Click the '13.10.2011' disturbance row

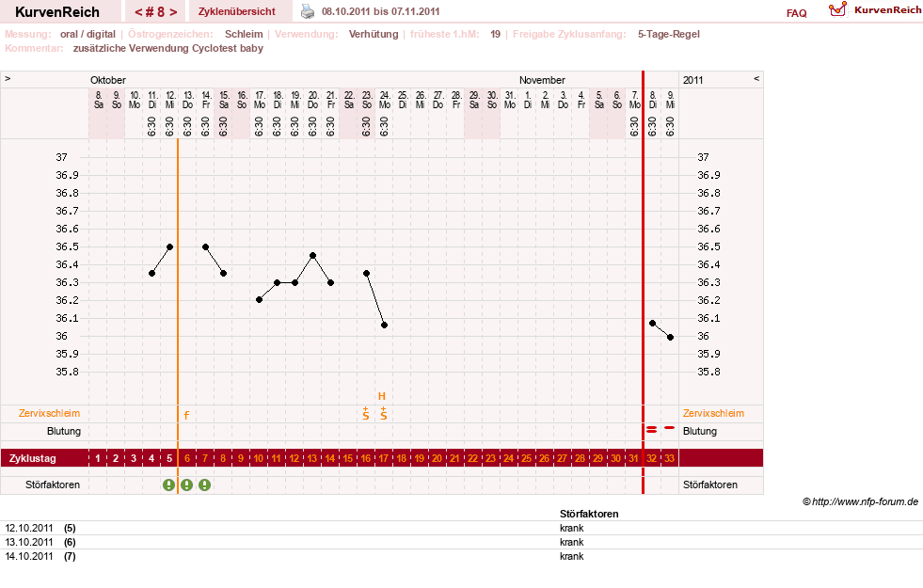pyautogui.click(x=461, y=542)
